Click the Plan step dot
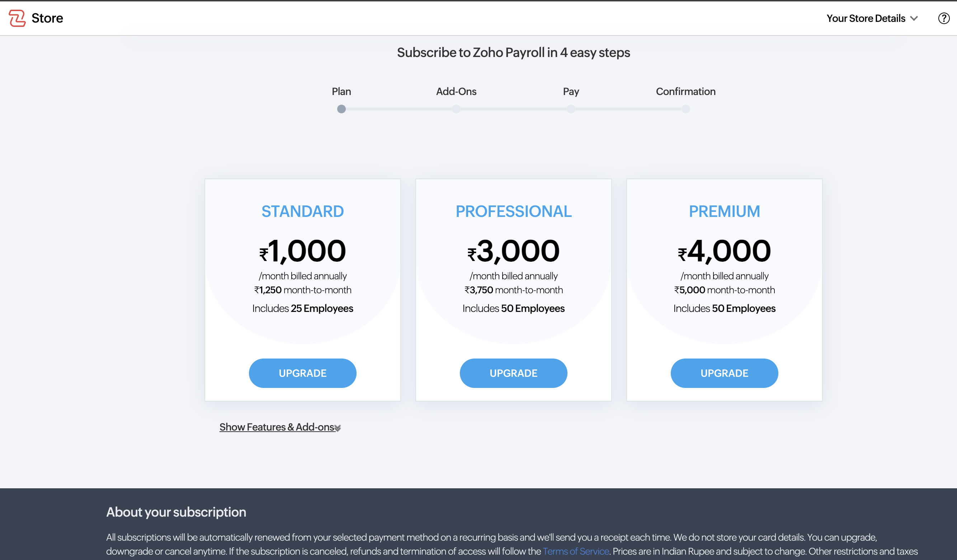The width and height of the screenshot is (957, 560). (x=341, y=109)
